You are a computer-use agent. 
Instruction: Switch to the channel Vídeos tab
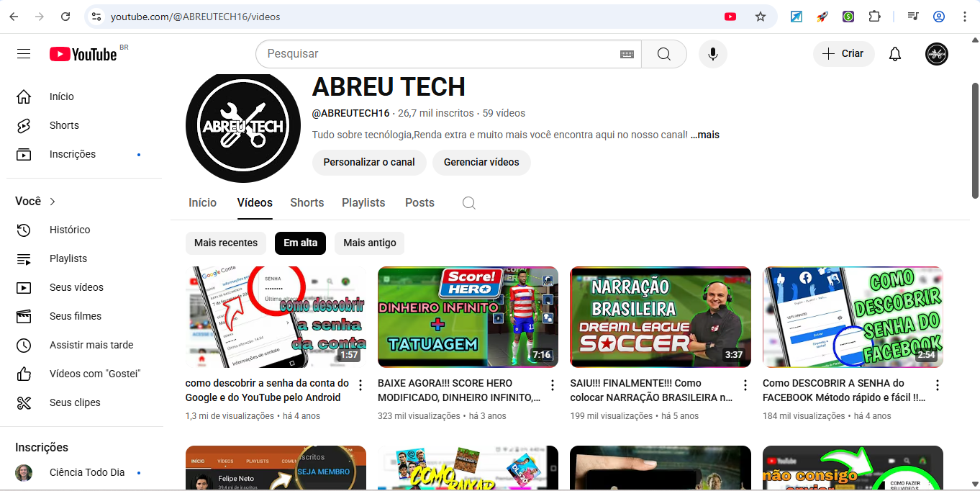[x=255, y=203]
